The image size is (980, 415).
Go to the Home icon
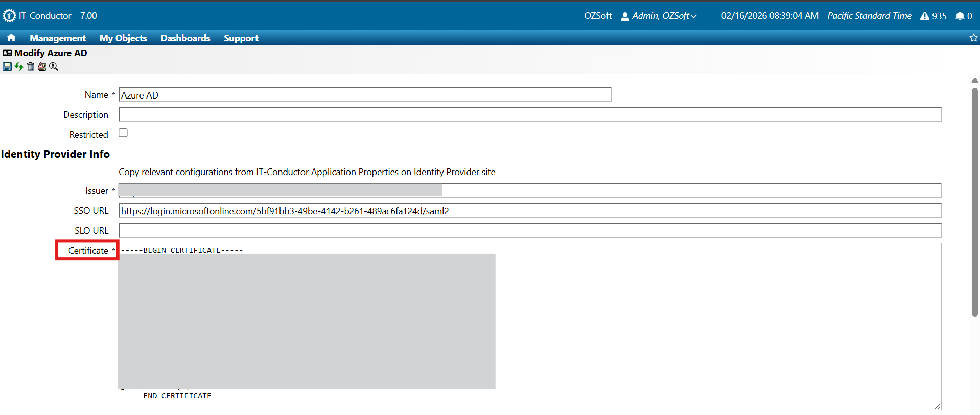coord(11,38)
